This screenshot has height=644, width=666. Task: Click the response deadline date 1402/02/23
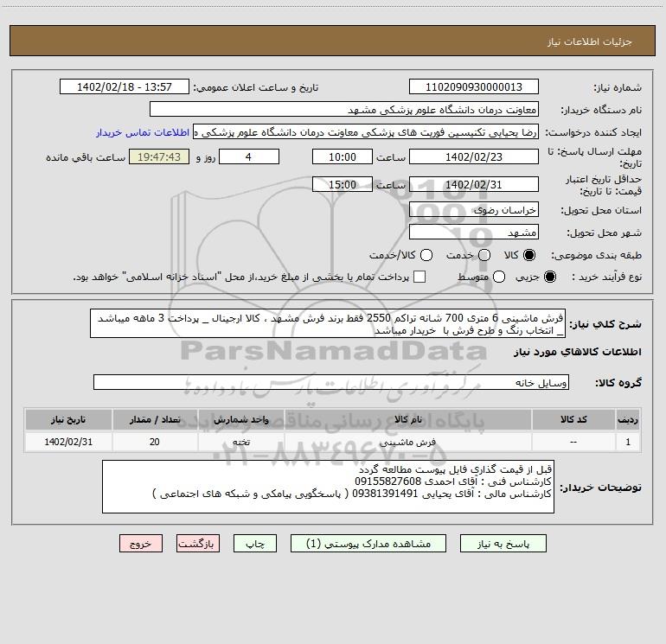474,157
